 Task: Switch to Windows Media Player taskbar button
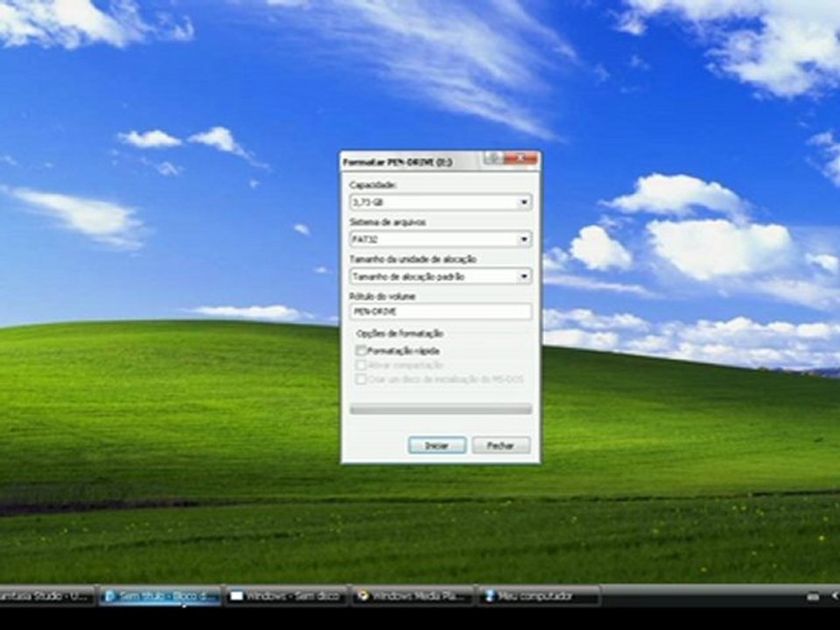(x=412, y=596)
